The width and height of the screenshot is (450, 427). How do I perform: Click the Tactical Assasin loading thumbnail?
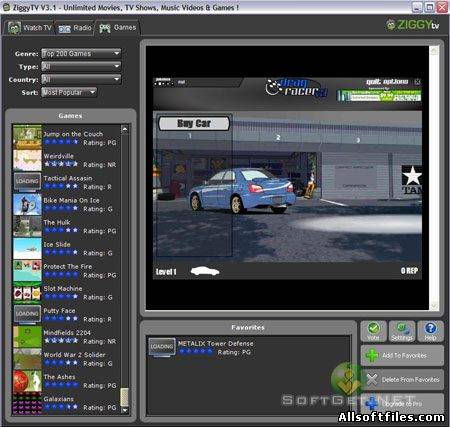[x=27, y=181]
